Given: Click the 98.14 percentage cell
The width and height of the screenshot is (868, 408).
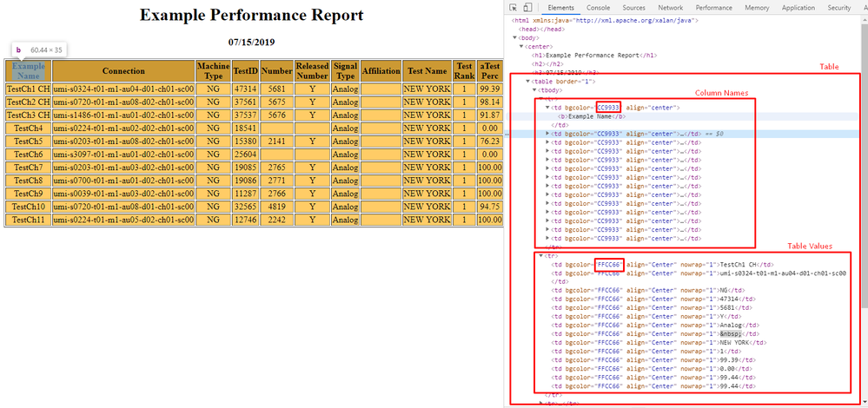Looking at the screenshot, I should 490,102.
